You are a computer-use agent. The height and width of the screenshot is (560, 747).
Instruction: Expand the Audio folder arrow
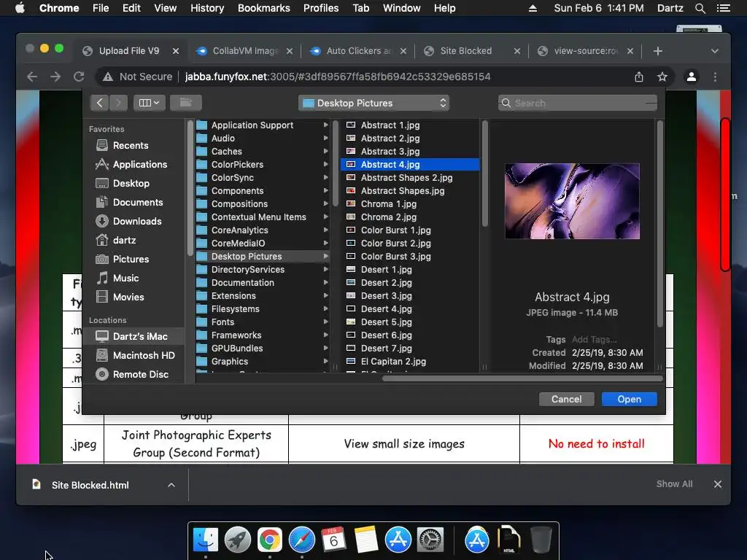coord(326,138)
